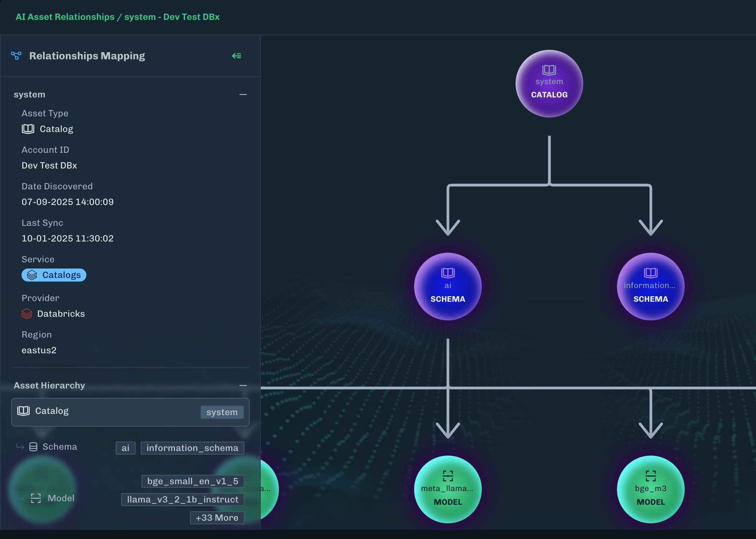Click the information_schema tag next to Schema

192,448
